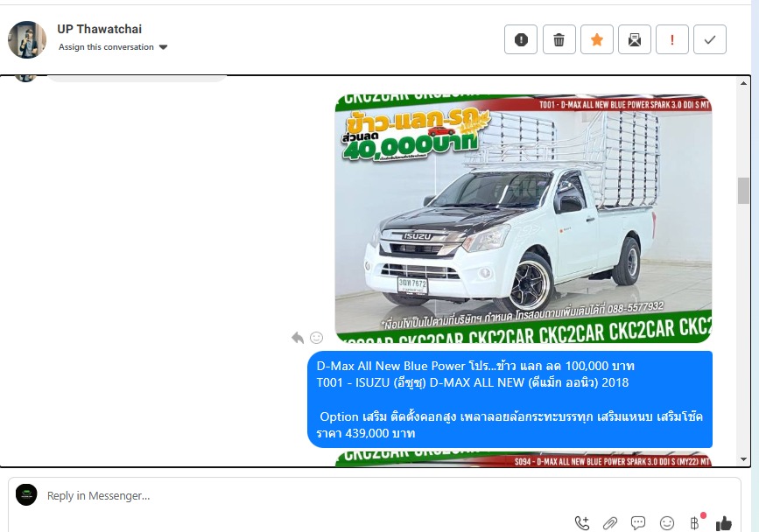Mark conversation as spam

click(521, 39)
